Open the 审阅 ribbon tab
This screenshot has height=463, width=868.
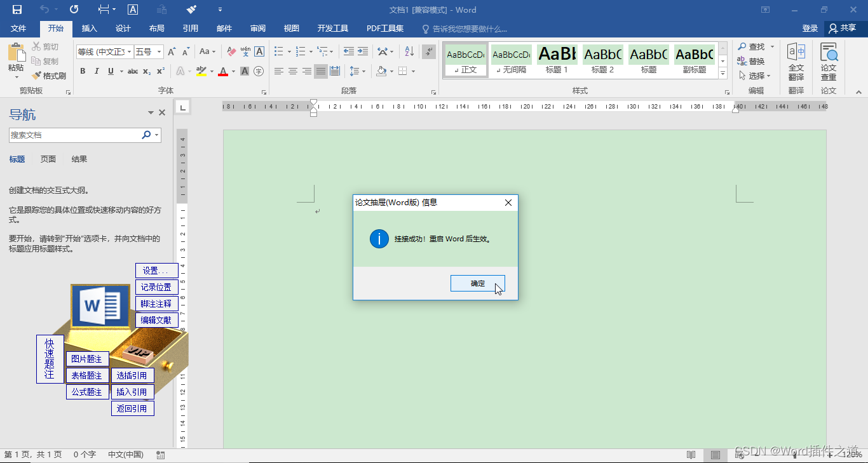click(x=258, y=29)
